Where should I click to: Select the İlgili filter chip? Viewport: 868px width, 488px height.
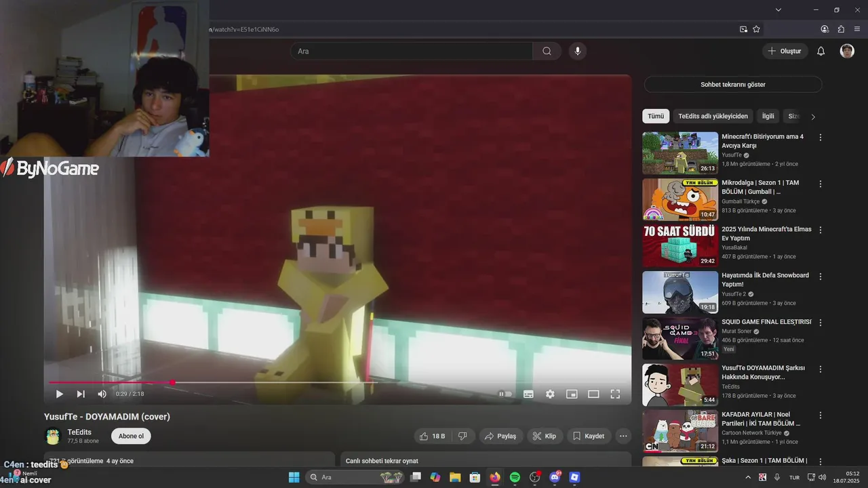click(768, 116)
